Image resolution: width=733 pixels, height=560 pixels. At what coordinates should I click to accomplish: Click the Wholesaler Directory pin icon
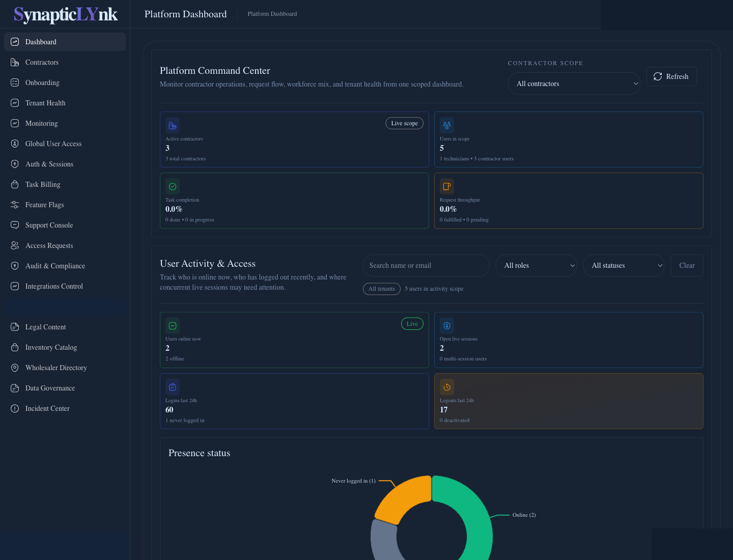pyautogui.click(x=15, y=368)
